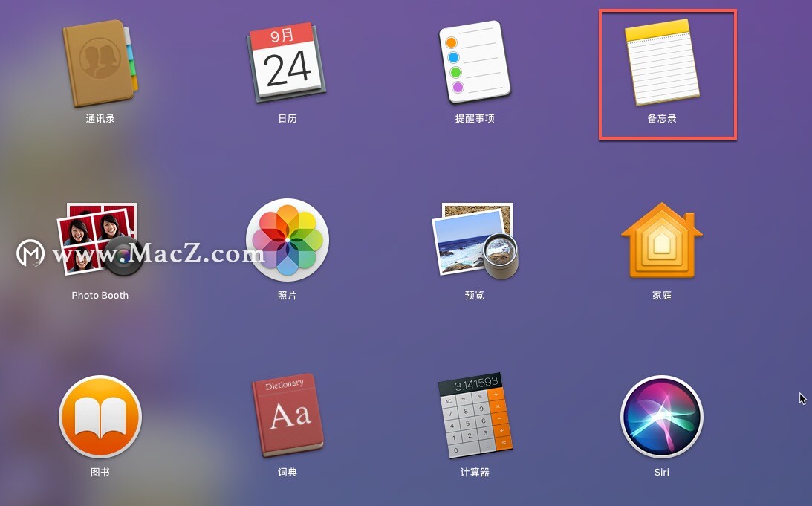Open the 计算器 Calculator app
This screenshot has height=506, width=812.
pyautogui.click(x=475, y=415)
